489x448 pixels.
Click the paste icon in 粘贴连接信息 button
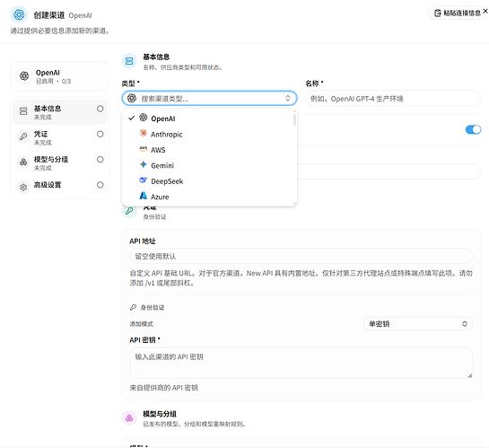coord(438,13)
